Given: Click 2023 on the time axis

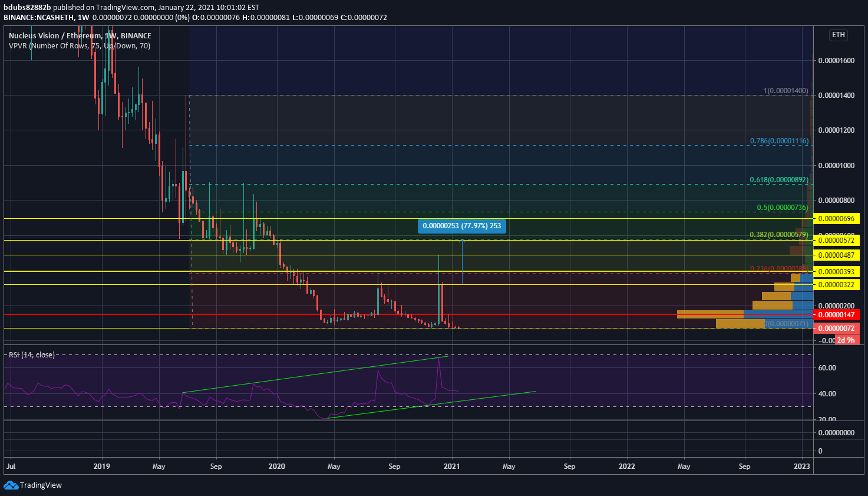Looking at the screenshot, I should pos(802,466).
